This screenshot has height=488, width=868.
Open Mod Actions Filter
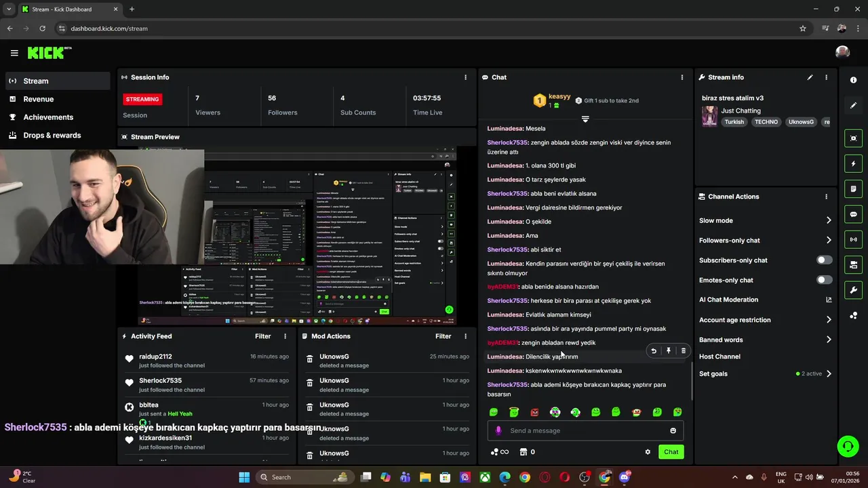tap(443, 336)
